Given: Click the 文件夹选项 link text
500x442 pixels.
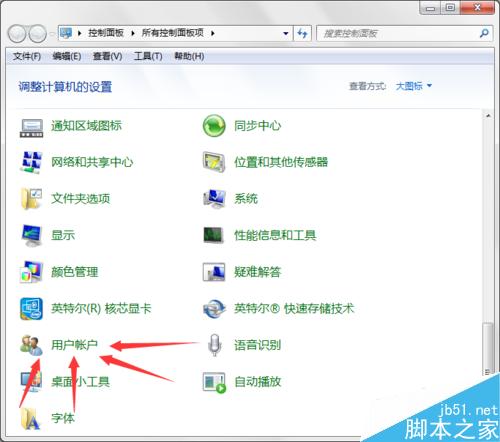Looking at the screenshot, I should [80, 199].
